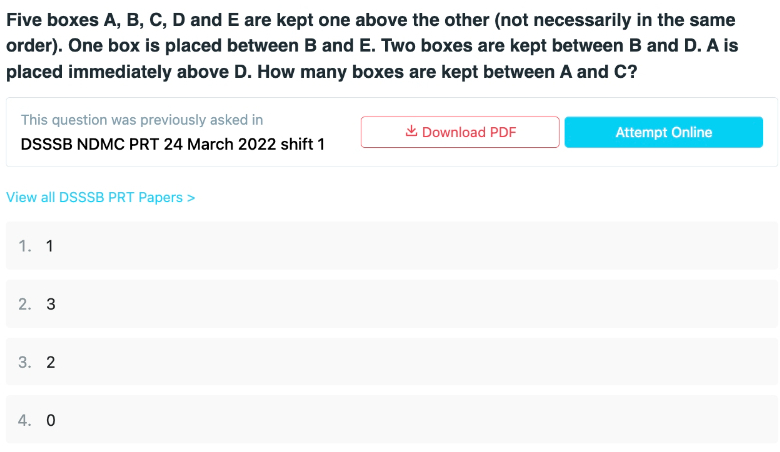
Task: Click the Download PDF button
Action: click(x=460, y=132)
